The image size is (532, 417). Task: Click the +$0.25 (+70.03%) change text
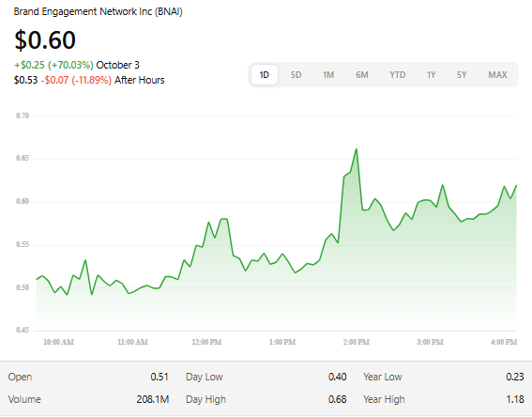tap(53, 65)
